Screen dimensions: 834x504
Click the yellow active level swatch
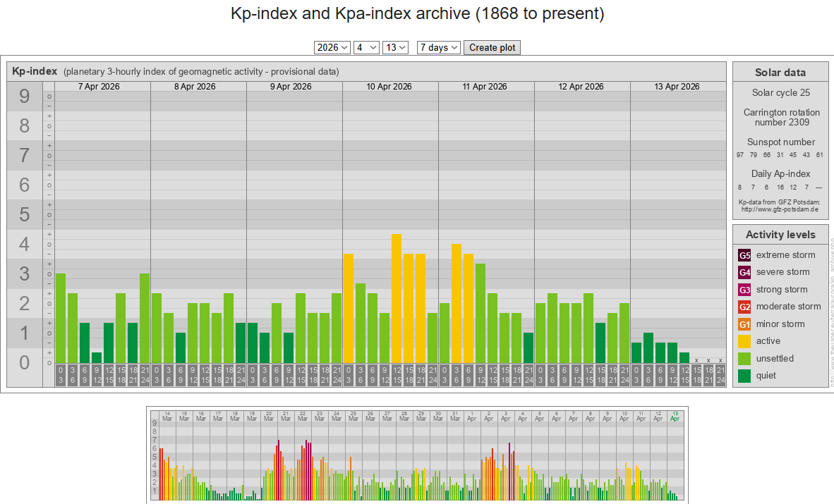point(744,341)
